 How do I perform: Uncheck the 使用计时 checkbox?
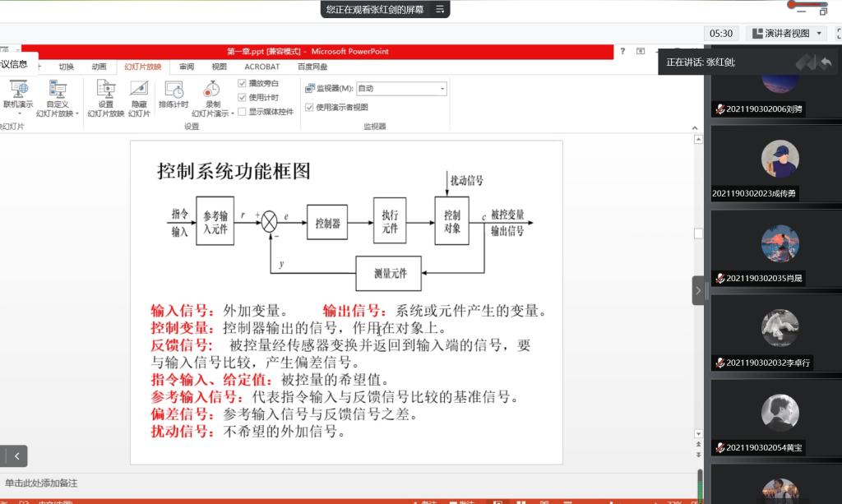coord(243,97)
